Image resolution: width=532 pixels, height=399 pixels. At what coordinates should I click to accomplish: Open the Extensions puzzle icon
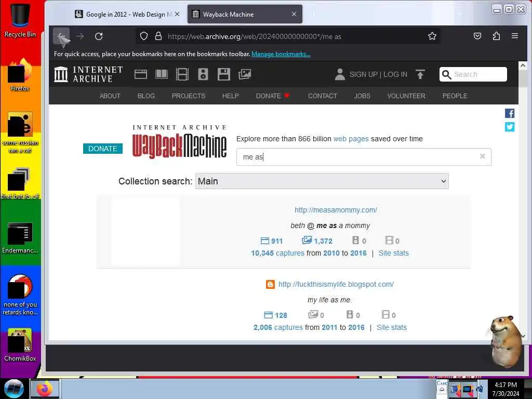496,36
